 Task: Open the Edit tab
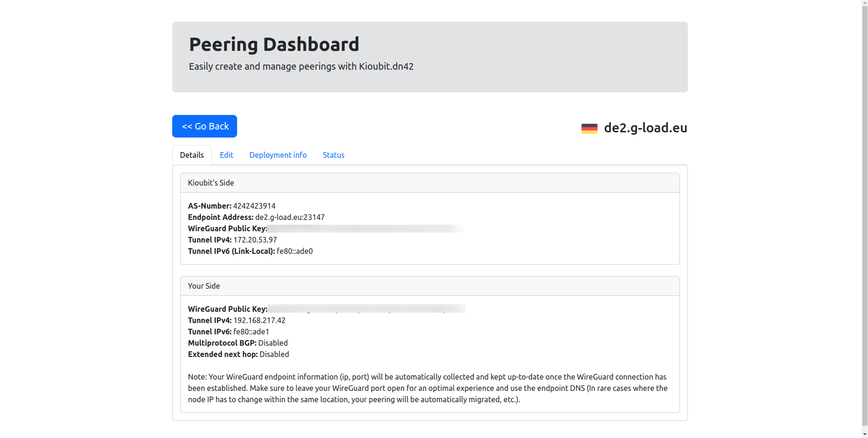pos(226,155)
